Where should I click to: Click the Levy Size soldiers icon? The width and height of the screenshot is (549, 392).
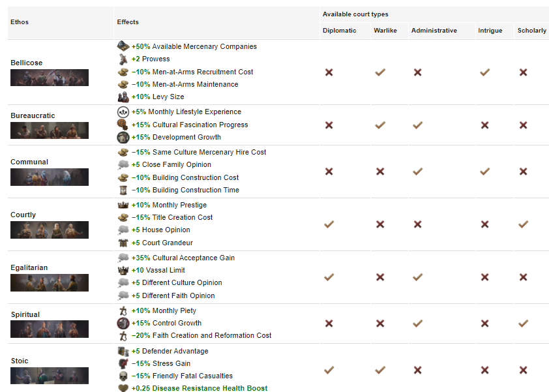coord(123,97)
